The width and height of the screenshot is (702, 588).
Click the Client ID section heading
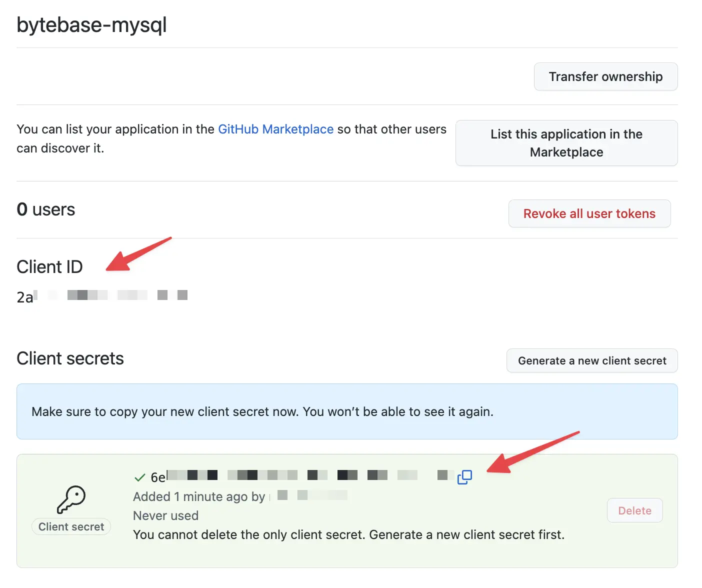(x=49, y=266)
